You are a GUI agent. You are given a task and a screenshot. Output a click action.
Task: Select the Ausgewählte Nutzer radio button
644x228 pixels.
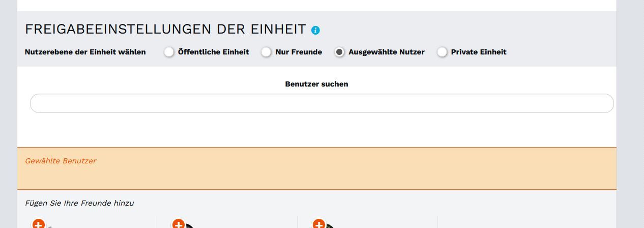(x=339, y=52)
